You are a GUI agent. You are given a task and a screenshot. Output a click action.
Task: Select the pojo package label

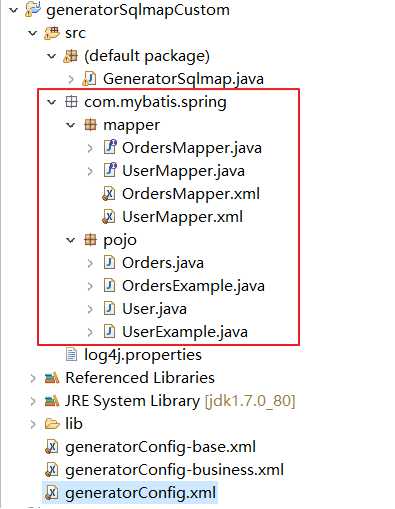tap(120, 241)
